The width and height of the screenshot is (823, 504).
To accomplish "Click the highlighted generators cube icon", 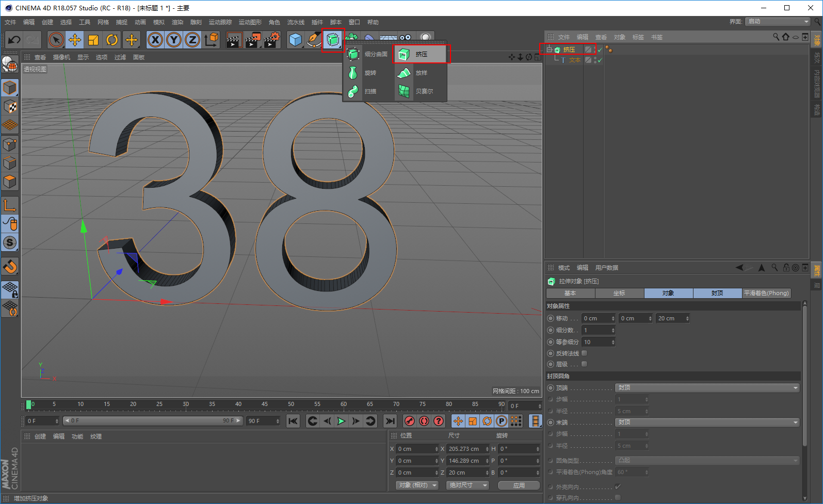I will [333, 40].
